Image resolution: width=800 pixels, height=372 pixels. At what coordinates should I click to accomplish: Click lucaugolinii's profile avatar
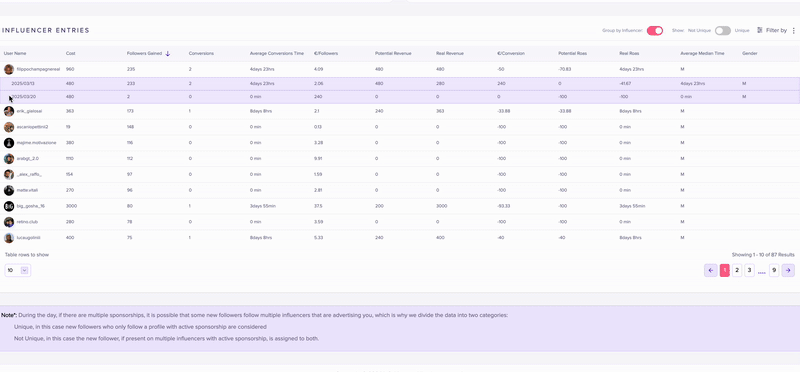point(9,238)
